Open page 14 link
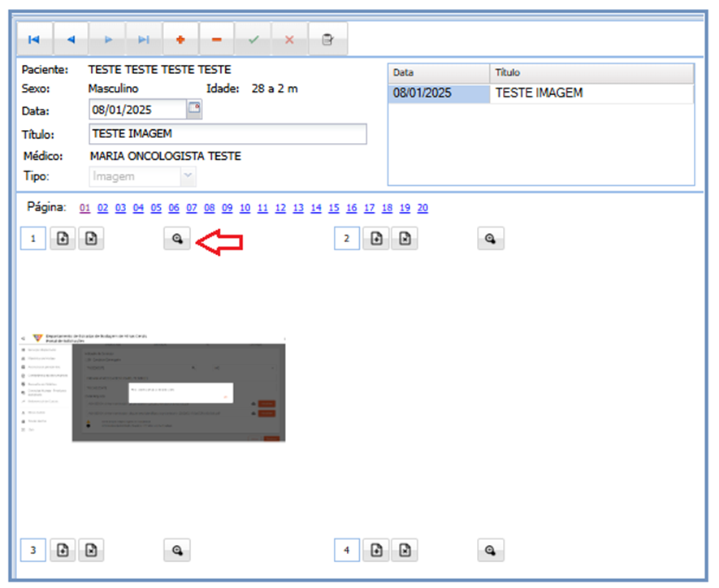This screenshot has height=588, width=719. (x=316, y=208)
